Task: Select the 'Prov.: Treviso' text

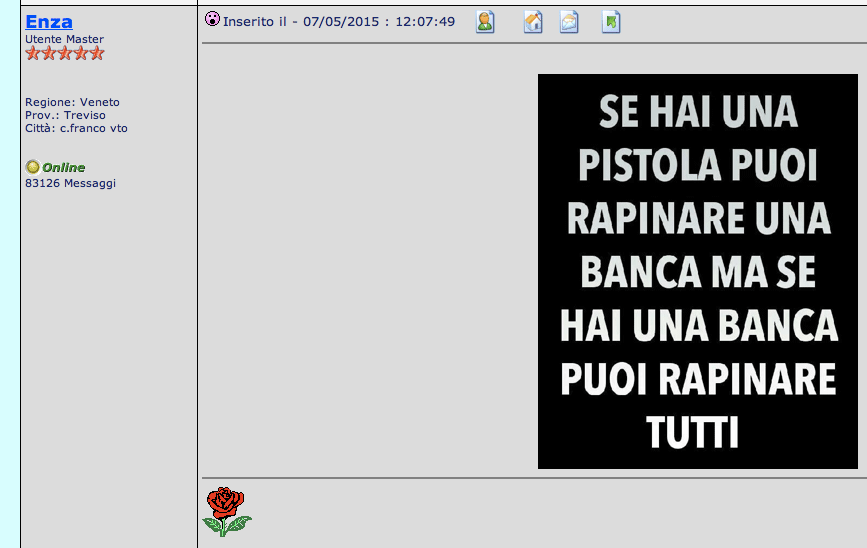Action: (65, 115)
